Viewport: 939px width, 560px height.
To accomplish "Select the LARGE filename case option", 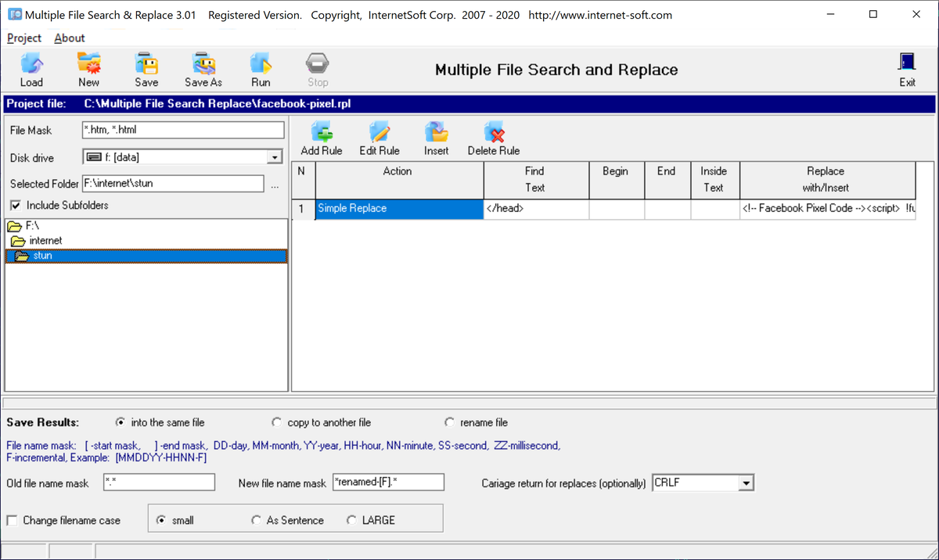I will point(351,519).
